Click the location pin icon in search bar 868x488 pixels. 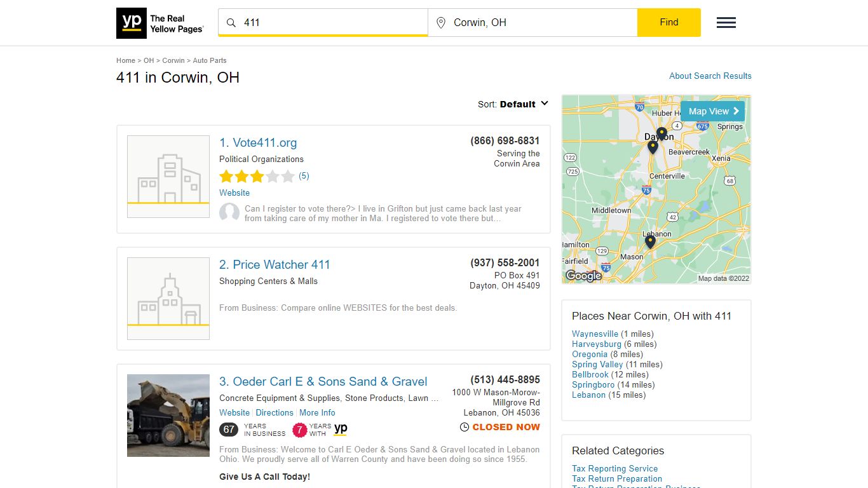(x=441, y=23)
